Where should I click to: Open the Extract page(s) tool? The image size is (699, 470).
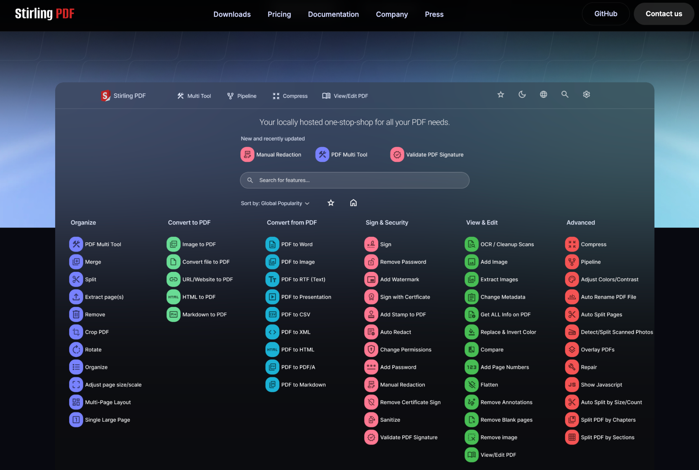point(97,297)
